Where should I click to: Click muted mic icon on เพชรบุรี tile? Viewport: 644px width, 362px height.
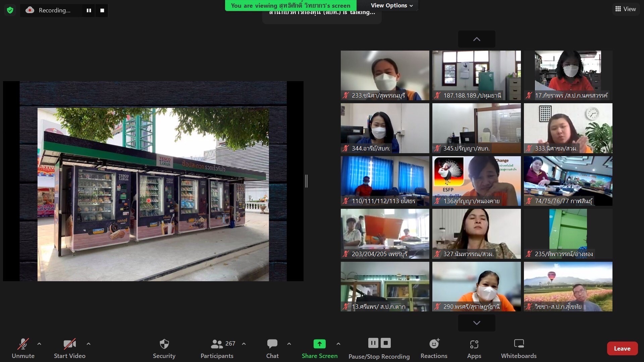[x=346, y=254]
